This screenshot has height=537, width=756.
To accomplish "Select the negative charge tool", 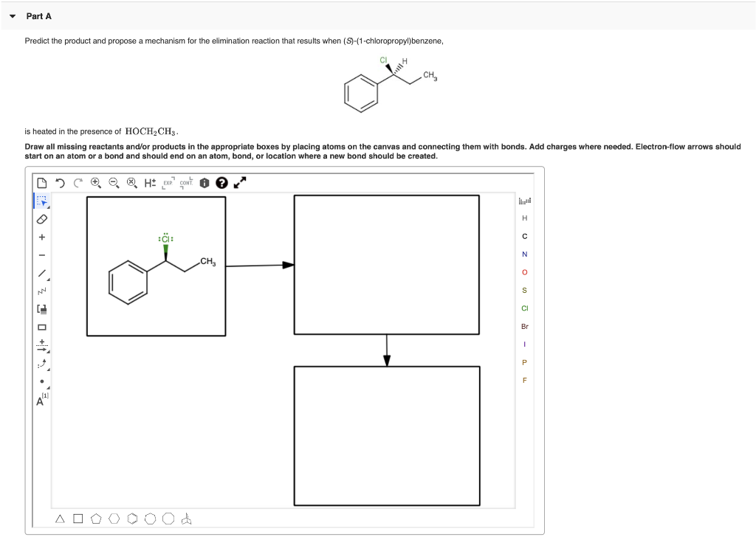I will click(x=41, y=256).
